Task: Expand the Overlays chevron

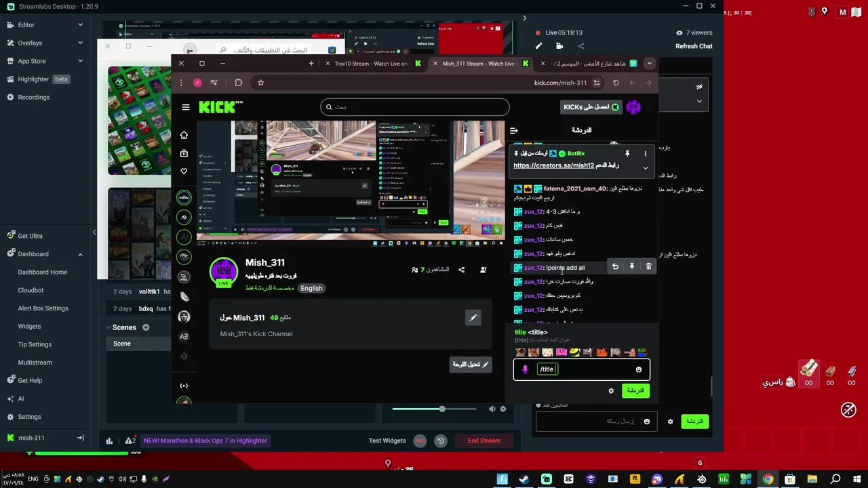Action: point(80,43)
